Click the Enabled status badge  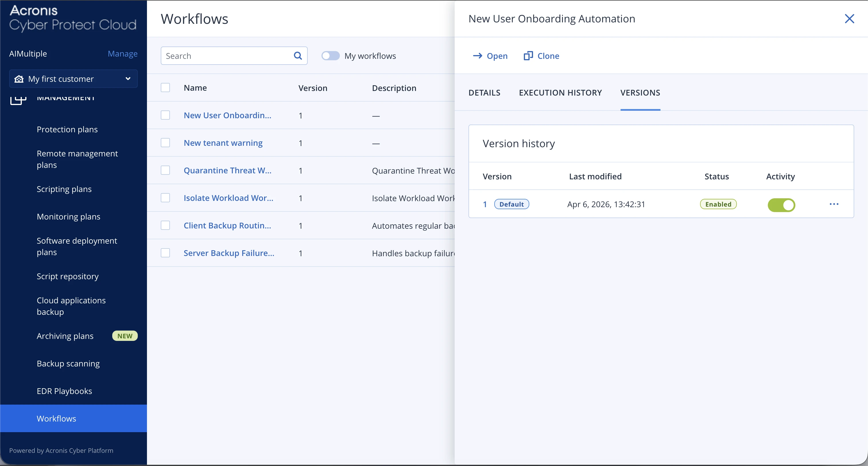[x=718, y=204]
